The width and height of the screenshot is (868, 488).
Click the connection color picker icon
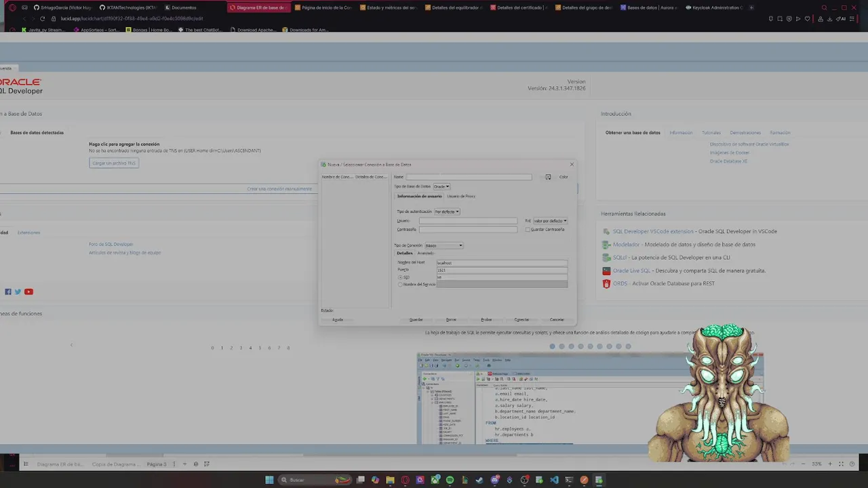coord(548,177)
